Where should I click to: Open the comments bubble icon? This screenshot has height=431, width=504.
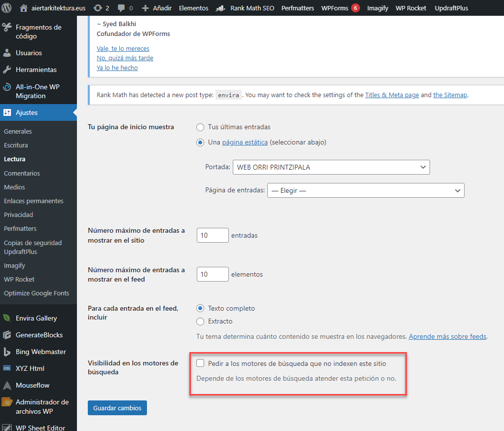tap(121, 8)
